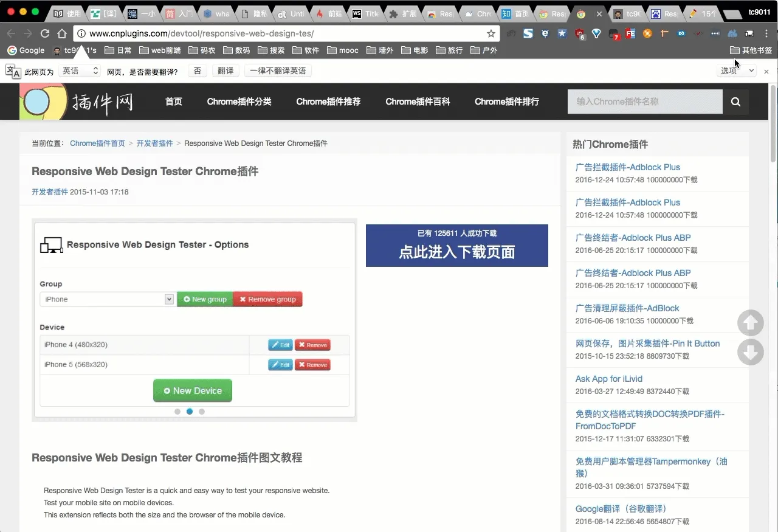
Task: Open the page language dropdown showing 英语
Action: click(80, 71)
